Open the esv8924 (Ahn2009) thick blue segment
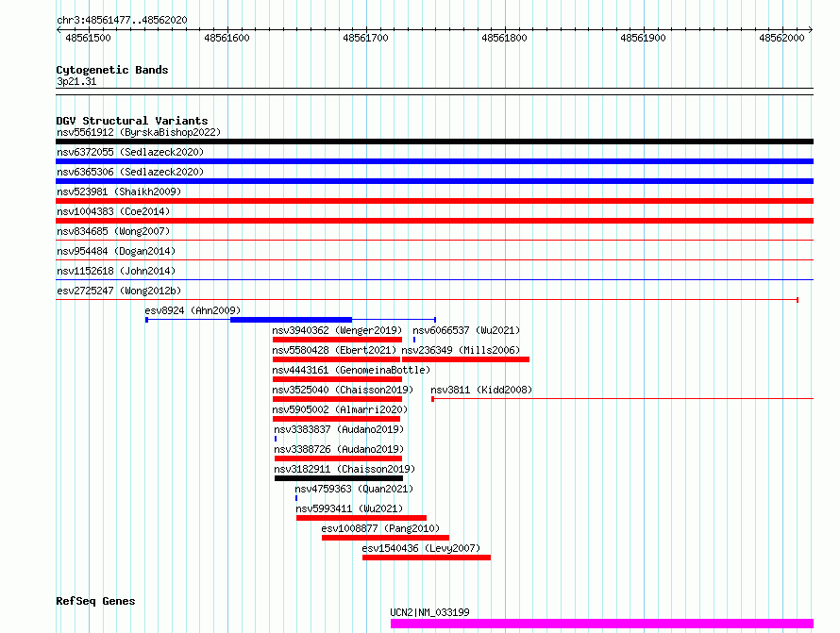The height and width of the screenshot is (633, 840). coord(291,320)
